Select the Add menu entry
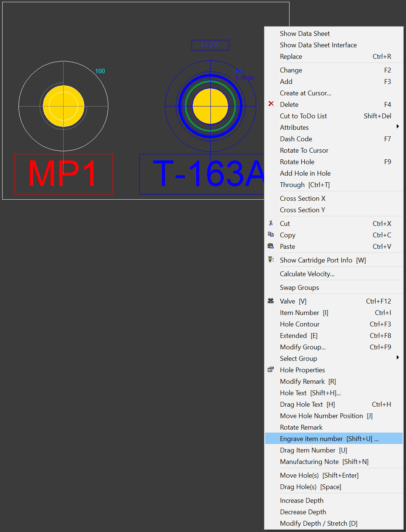406x532 pixels. pyautogui.click(x=334, y=82)
